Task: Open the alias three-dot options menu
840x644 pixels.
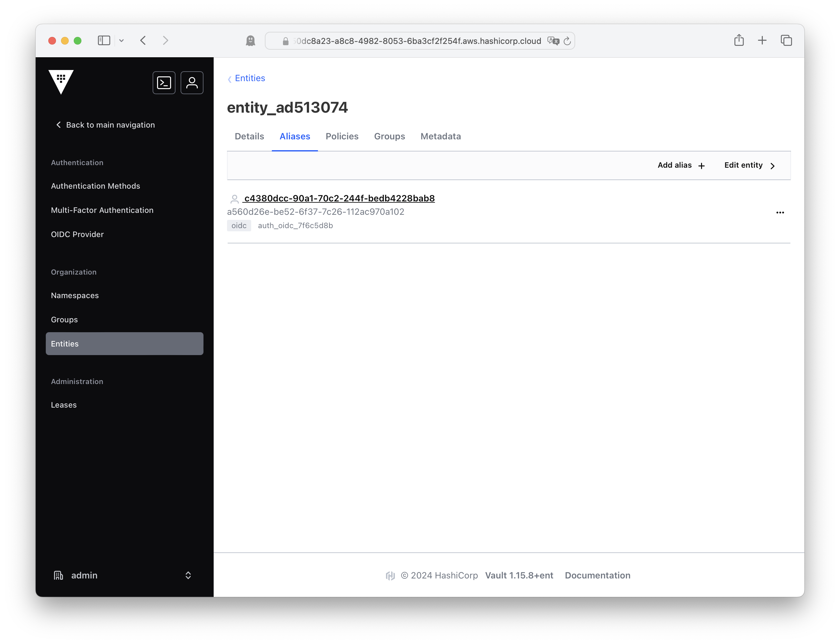Action: click(x=780, y=212)
